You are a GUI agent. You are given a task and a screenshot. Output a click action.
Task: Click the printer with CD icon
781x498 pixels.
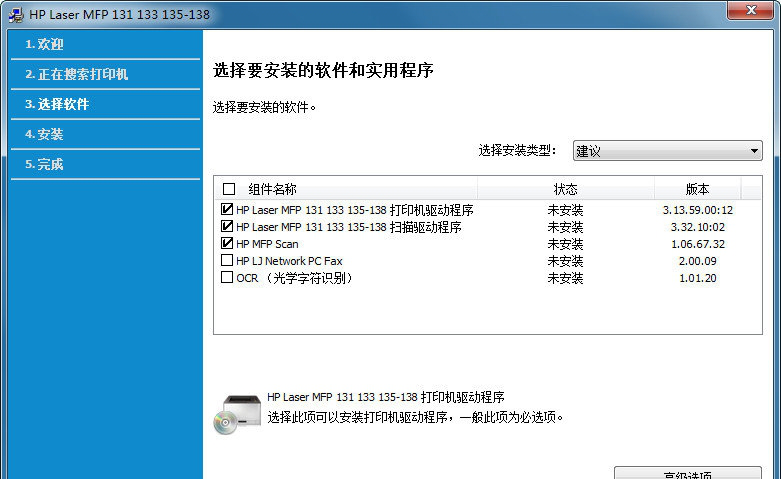coord(238,414)
